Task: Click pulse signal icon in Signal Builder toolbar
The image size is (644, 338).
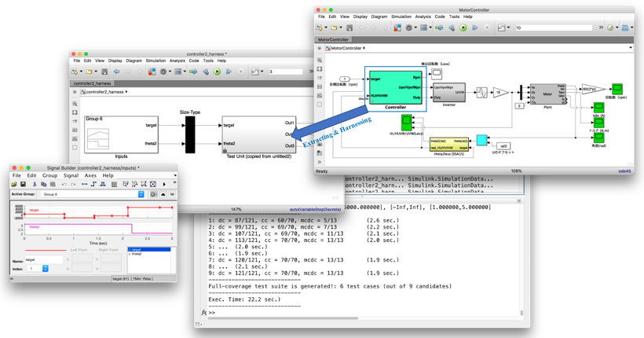Action: point(103,184)
